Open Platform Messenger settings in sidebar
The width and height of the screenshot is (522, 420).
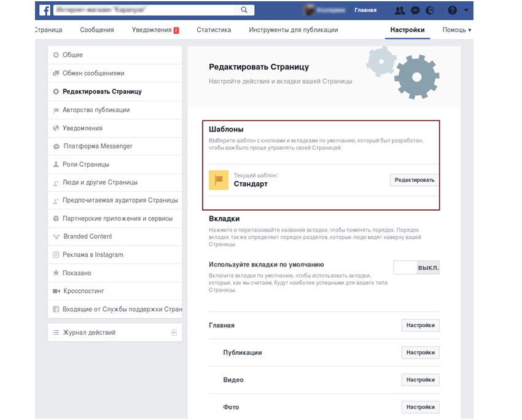97,146
